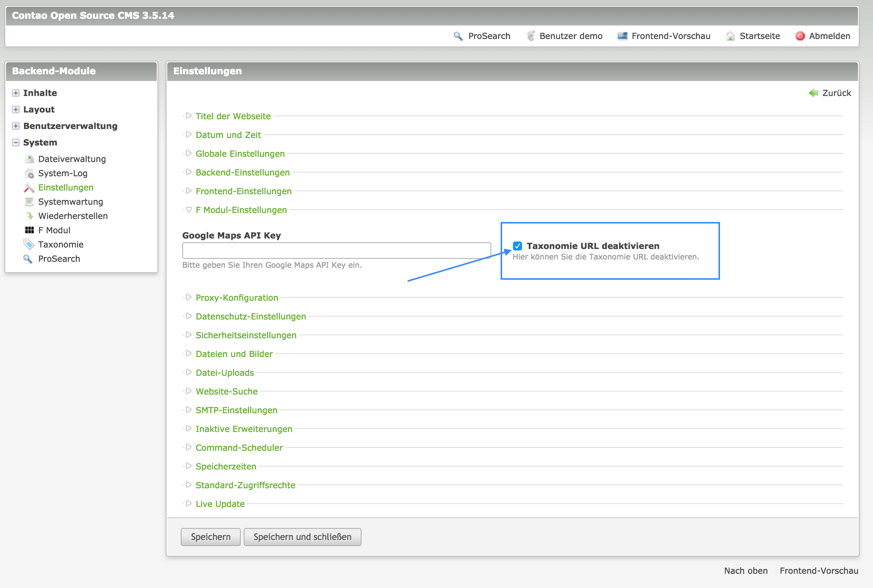This screenshot has height=588, width=873.
Task: Expand the Sicherheitseinstellungen section
Action: (246, 335)
